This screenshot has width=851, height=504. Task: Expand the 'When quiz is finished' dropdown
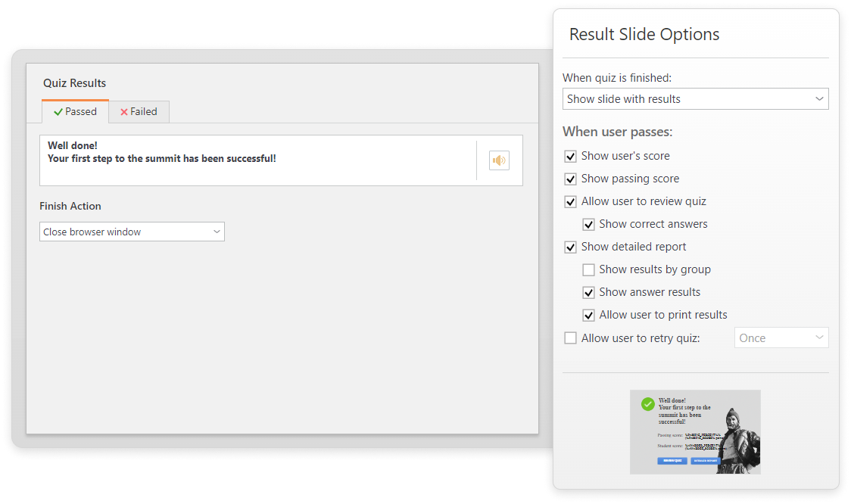coord(695,99)
